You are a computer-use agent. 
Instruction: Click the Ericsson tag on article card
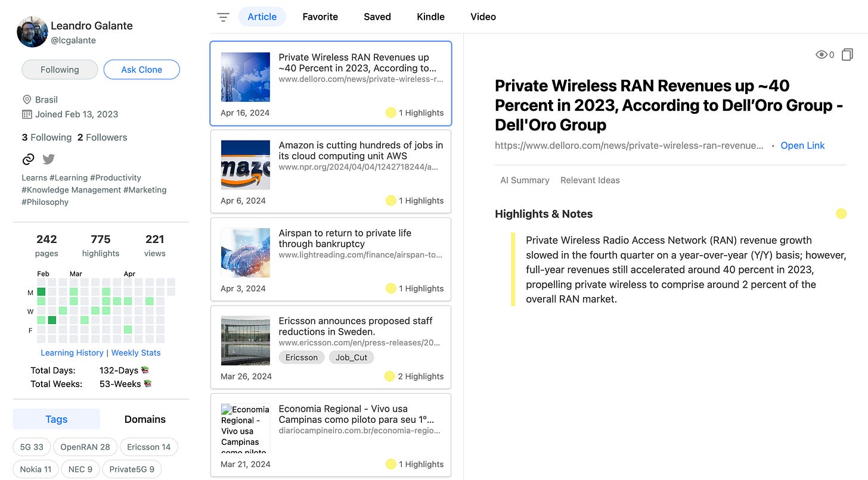302,357
